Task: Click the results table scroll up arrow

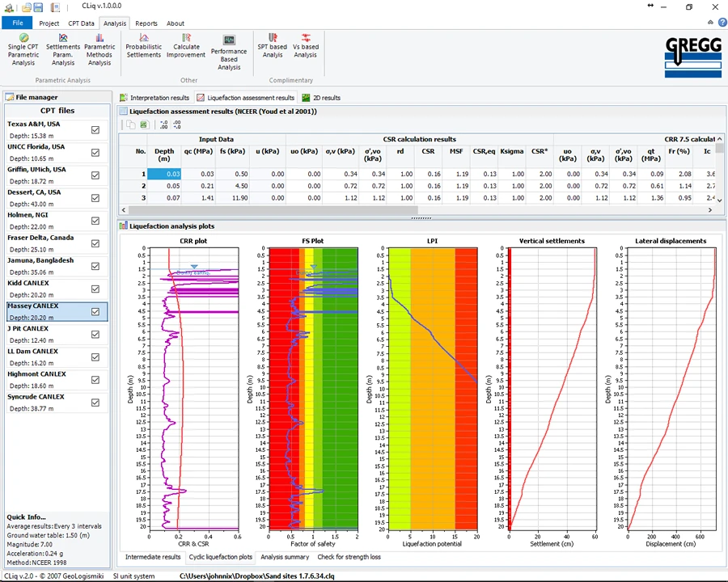Action: [720, 139]
